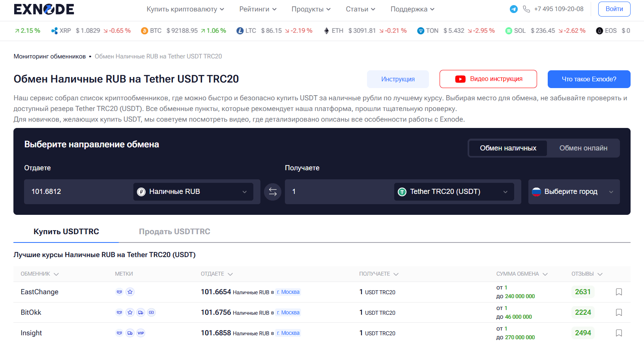Viewport: 644px width, 342px height.
Task: Click the ETH price $3091.81 in ticker
Action: (x=362, y=31)
